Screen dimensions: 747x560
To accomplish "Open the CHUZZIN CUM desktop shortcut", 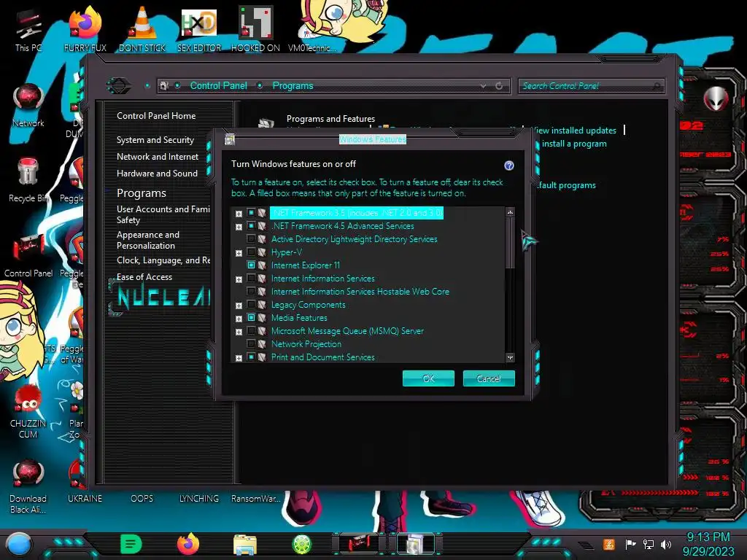I will click(28, 411).
